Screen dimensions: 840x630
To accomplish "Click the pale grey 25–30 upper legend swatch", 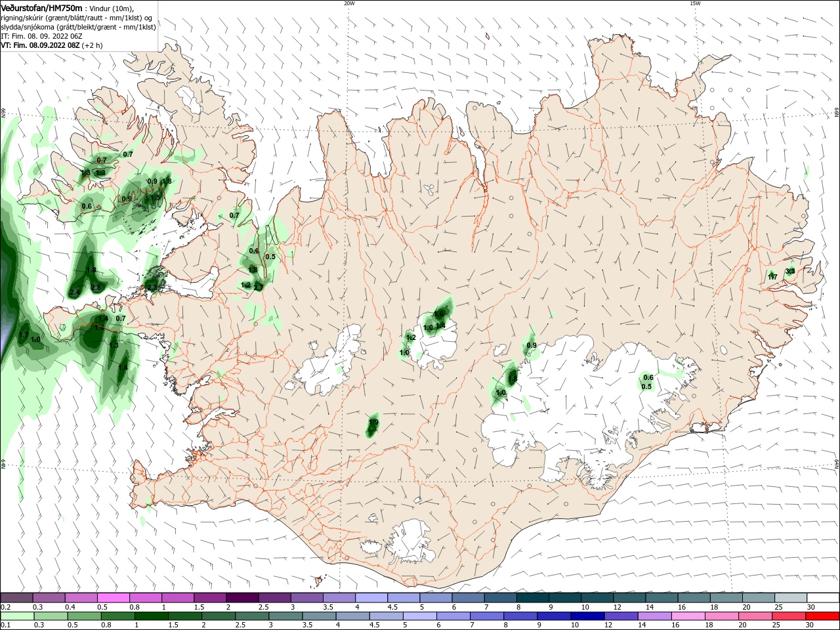I will click(790, 598).
